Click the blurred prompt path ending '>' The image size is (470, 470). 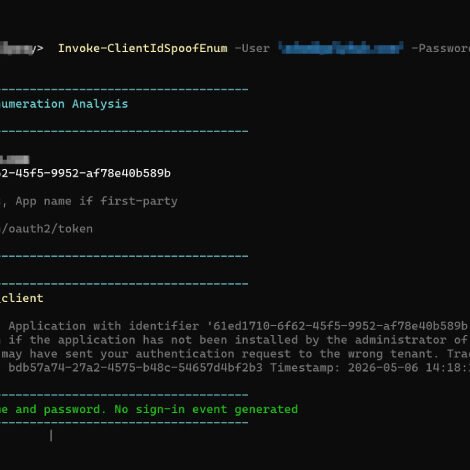click(22, 48)
